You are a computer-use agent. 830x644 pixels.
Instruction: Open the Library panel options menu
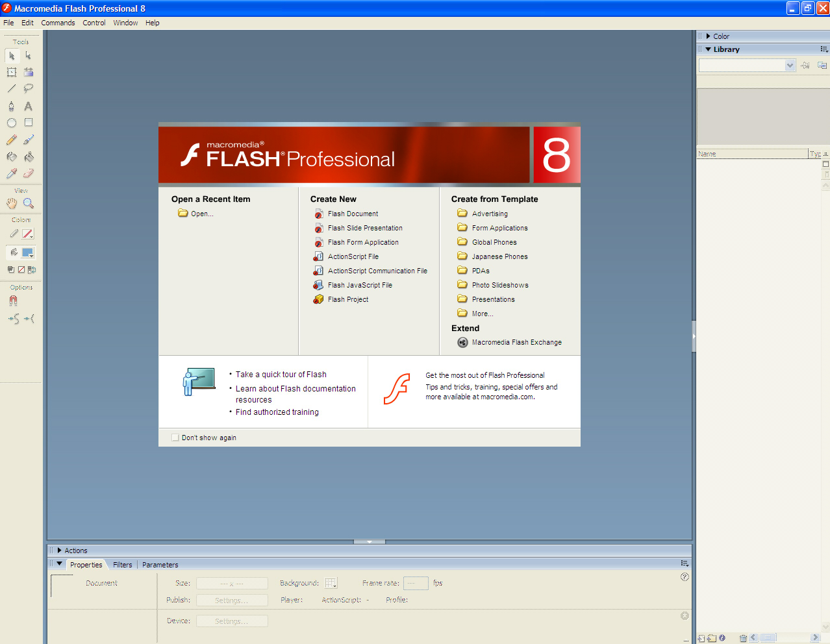(824, 49)
